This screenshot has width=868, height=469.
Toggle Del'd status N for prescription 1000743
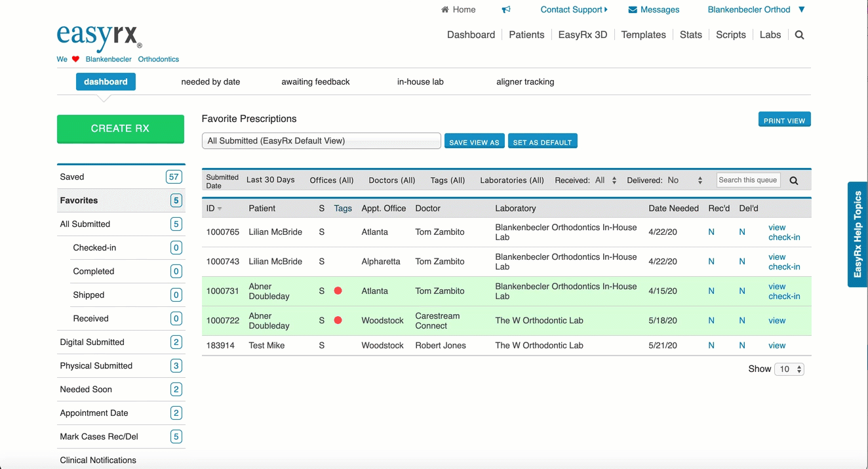tap(742, 262)
